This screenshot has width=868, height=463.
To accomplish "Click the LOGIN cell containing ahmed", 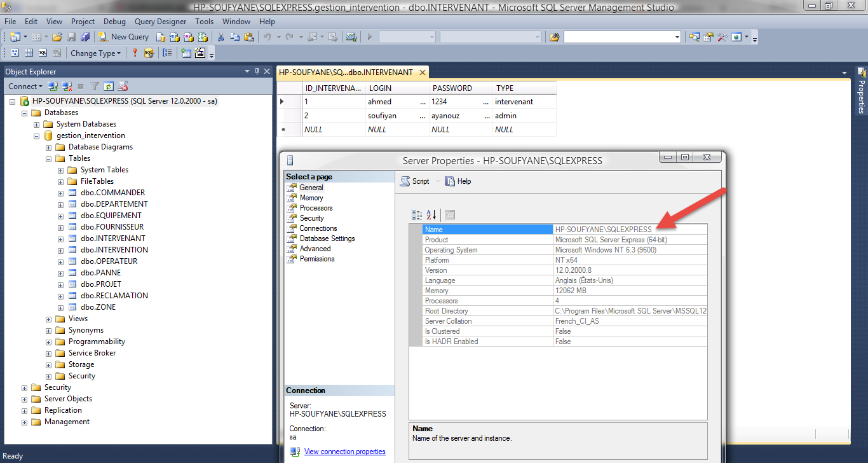I will pos(397,102).
